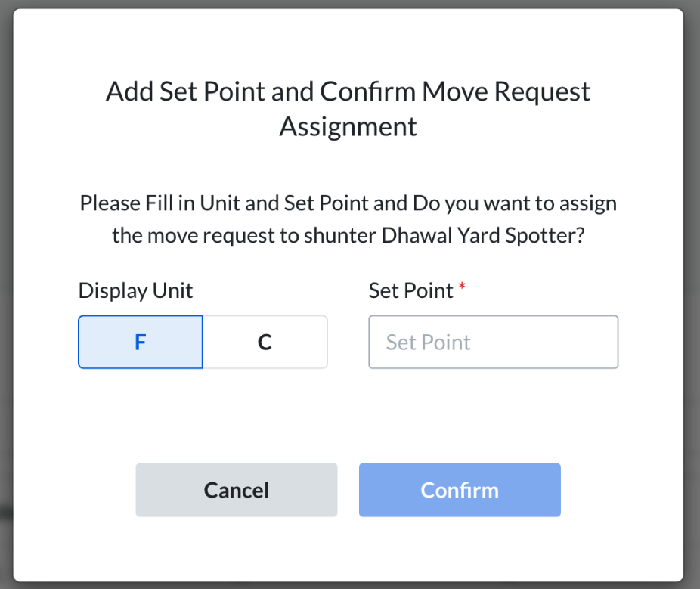
Task: Select the F display unit option
Action: coord(141,342)
